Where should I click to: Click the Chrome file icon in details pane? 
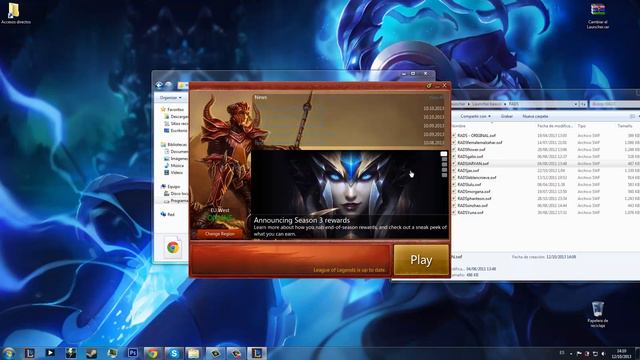[173, 247]
